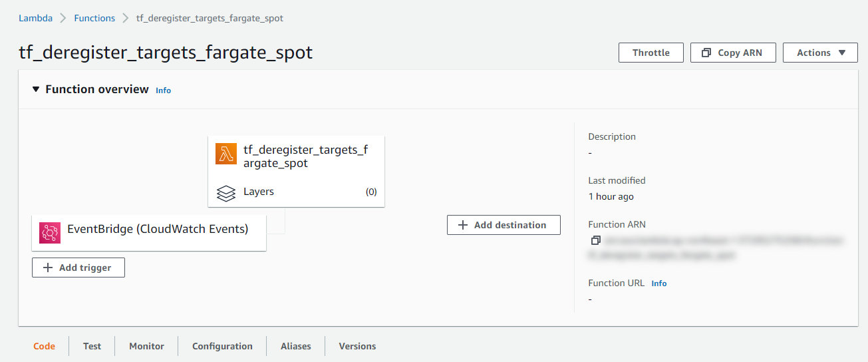868x362 pixels.
Task: Open the Actions dropdown menu
Action: point(820,53)
